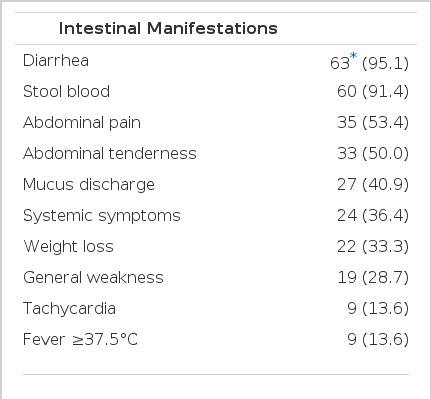
Task: Click the value 27 (40.9)
Action: pos(373,184)
